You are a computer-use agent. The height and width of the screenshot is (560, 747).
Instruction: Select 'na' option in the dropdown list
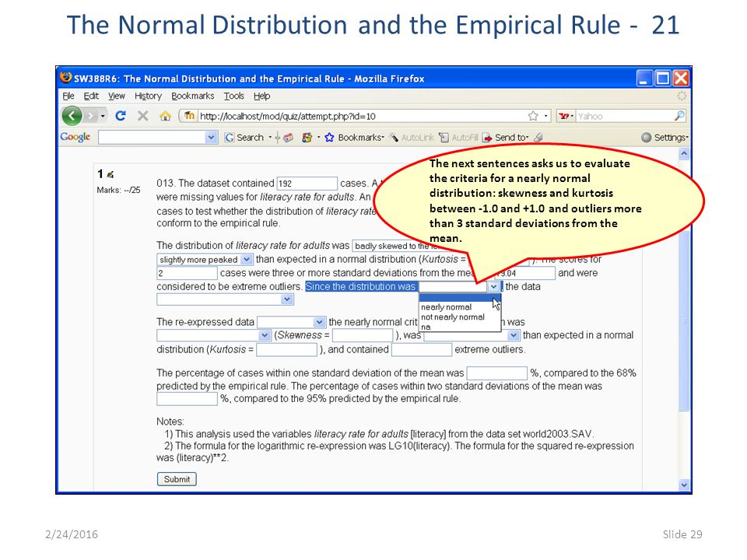tap(426, 327)
